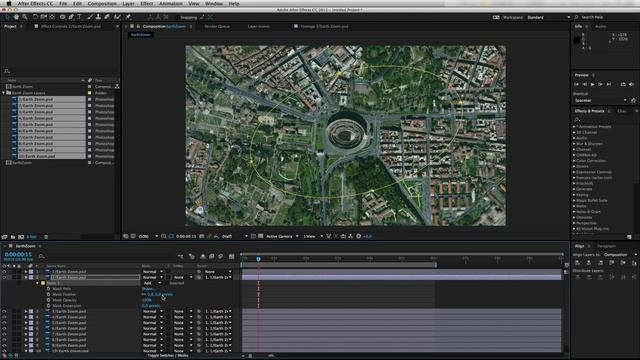Jump to first frame in Preview panel

pyautogui.click(x=577, y=84)
